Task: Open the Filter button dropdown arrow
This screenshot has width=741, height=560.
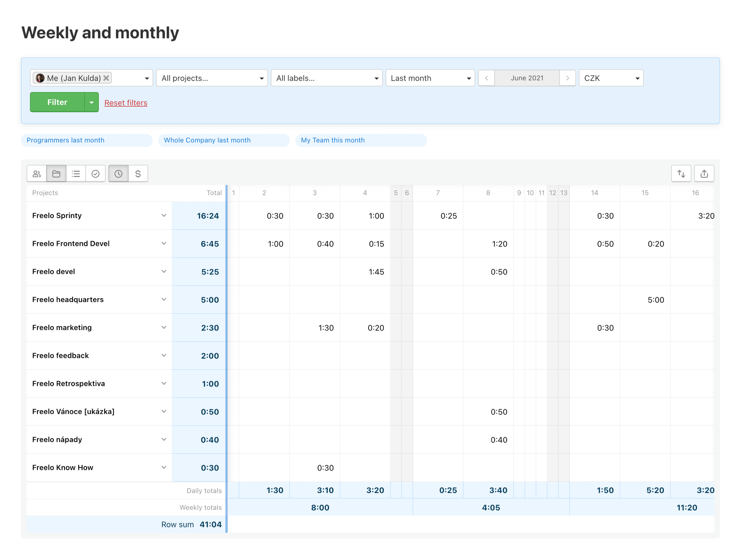Action: click(x=91, y=102)
